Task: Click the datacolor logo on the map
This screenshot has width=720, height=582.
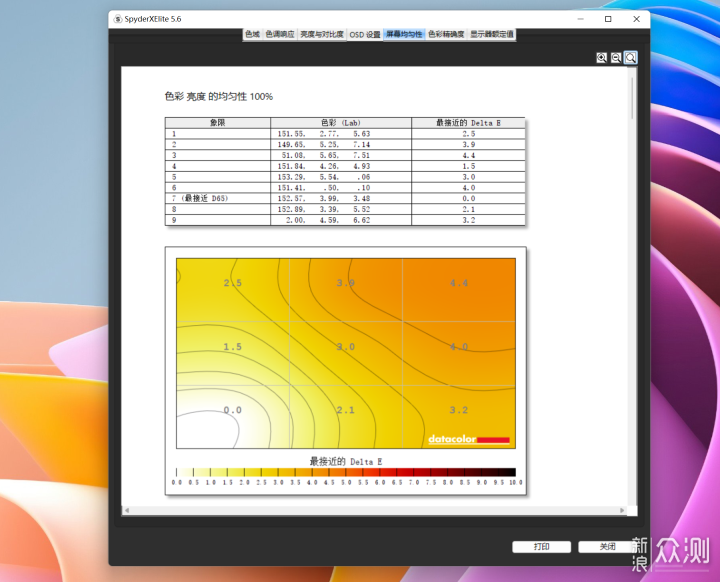Action: coord(469,439)
